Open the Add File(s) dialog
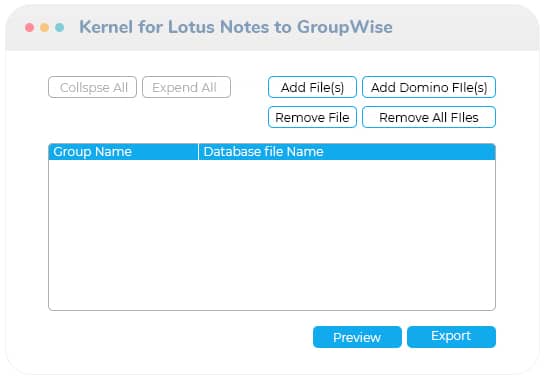545x380 pixels. click(x=312, y=87)
